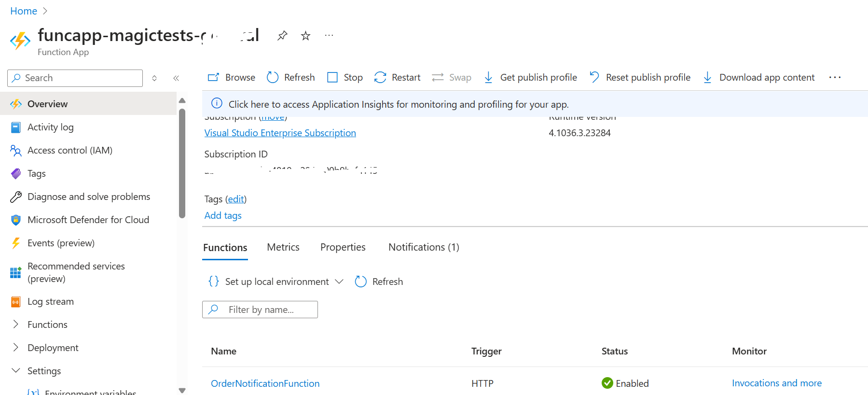The height and width of the screenshot is (395, 868).
Task: Open the ellipsis menu beside the title
Action: [x=329, y=35]
